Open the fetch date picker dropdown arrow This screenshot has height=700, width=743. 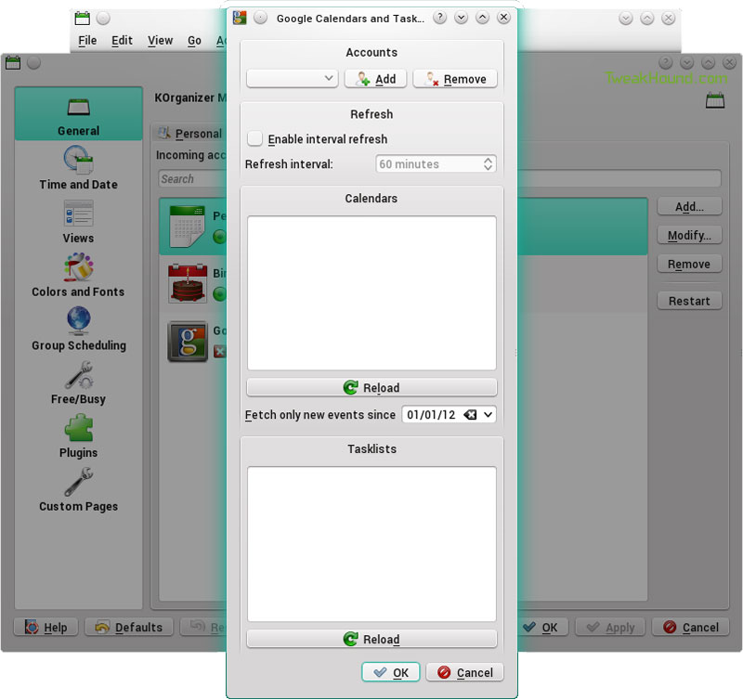(489, 415)
